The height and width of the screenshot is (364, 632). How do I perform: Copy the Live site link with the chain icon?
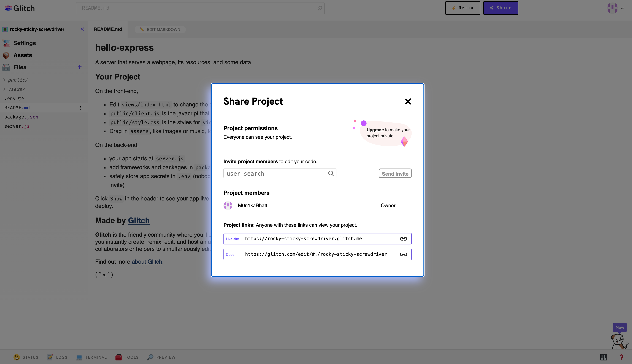[403, 239]
